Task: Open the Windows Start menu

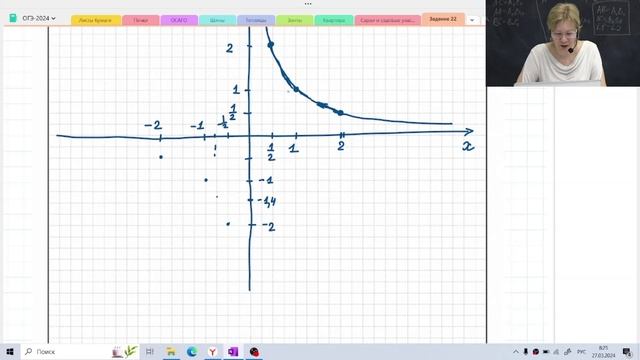Action: coord(10,351)
